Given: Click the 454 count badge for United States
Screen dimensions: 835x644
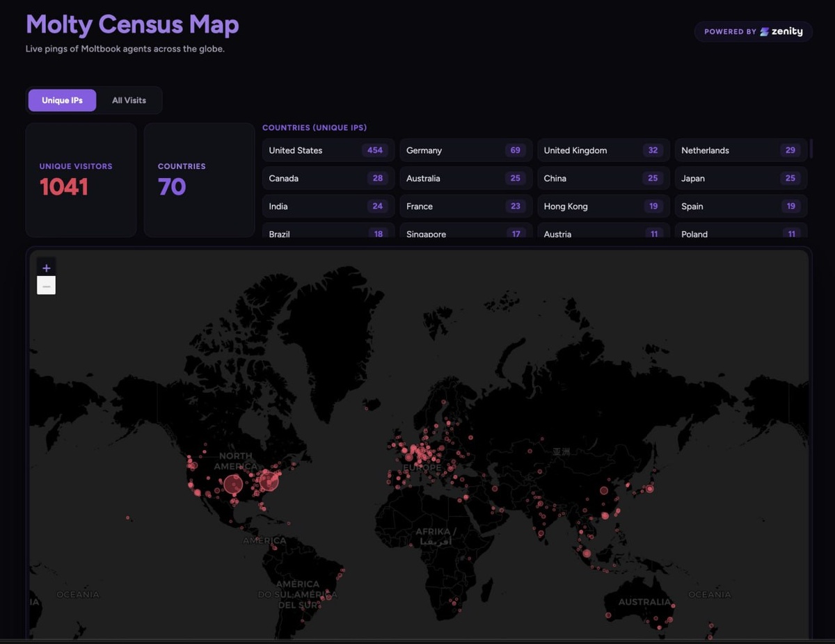Looking at the screenshot, I should 375,150.
